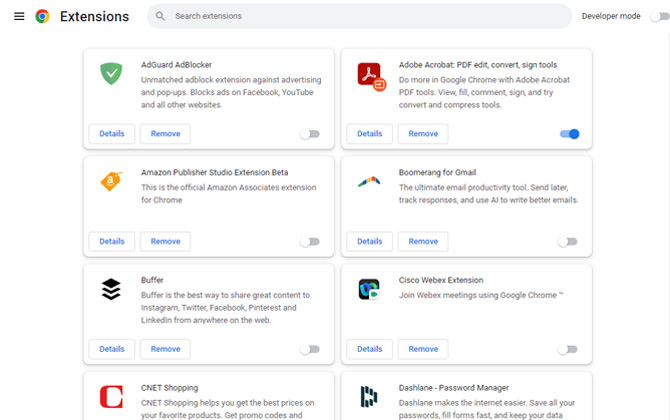The image size is (670, 420).
Task: Focus the Search extensions field
Action: (359, 16)
